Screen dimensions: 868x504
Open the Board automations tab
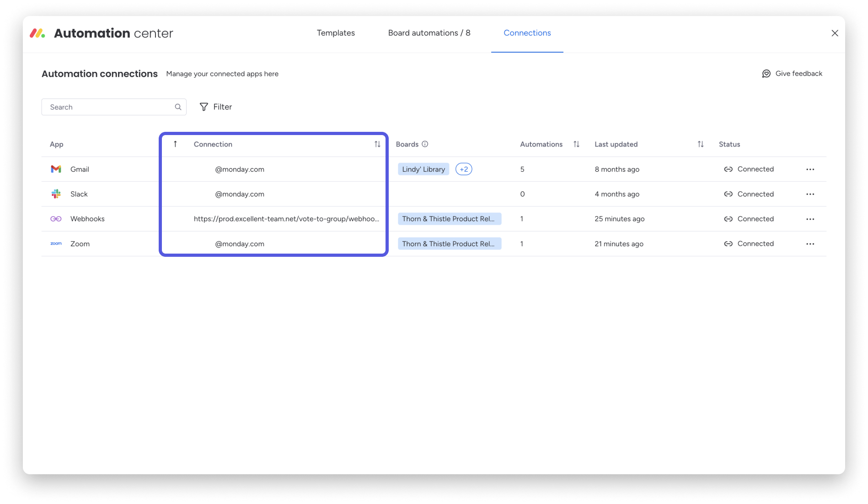(429, 33)
